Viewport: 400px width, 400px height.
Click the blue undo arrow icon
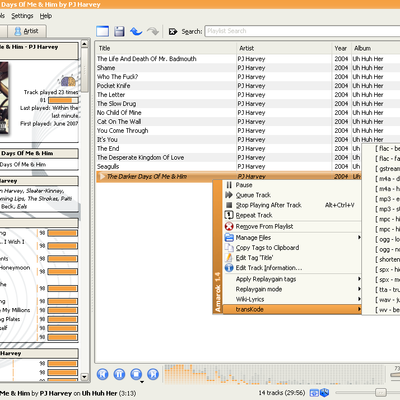tap(136, 31)
